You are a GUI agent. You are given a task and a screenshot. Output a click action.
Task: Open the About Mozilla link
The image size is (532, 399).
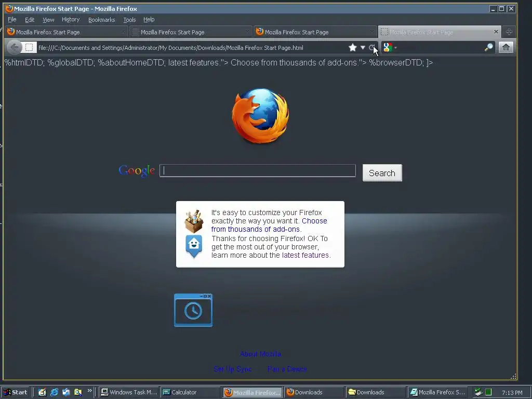[x=260, y=354]
